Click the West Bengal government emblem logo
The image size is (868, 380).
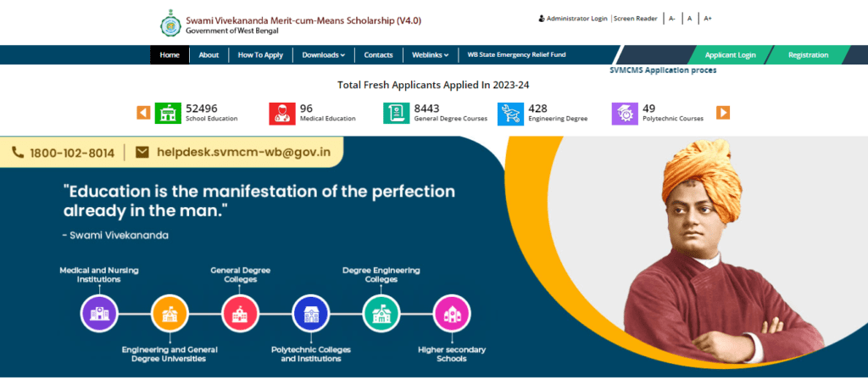[x=170, y=25]
